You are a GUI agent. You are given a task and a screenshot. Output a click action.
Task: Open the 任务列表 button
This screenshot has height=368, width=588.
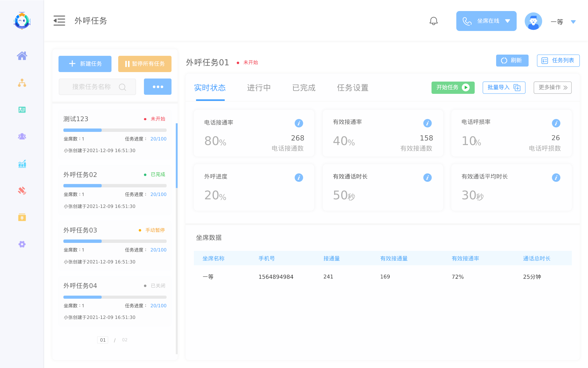(x=558, y=60)
